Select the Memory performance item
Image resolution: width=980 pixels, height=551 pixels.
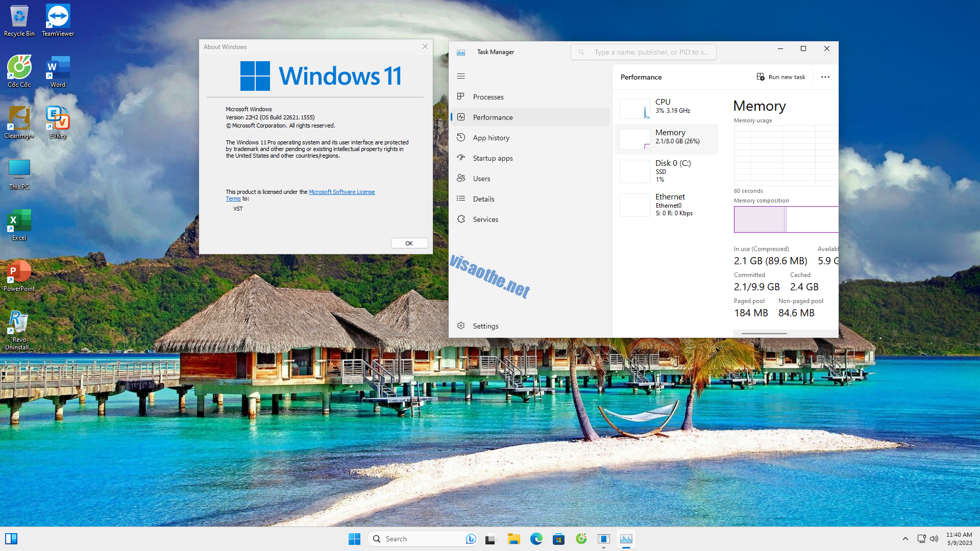667,139
